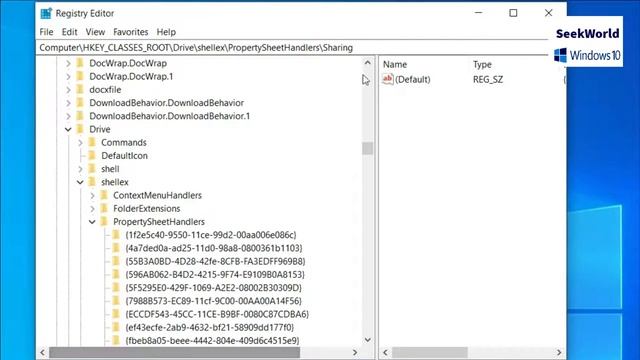640x360 pixels.
Task: Click values pane horizontal scrollbar thumb
Action: (430, 352)
